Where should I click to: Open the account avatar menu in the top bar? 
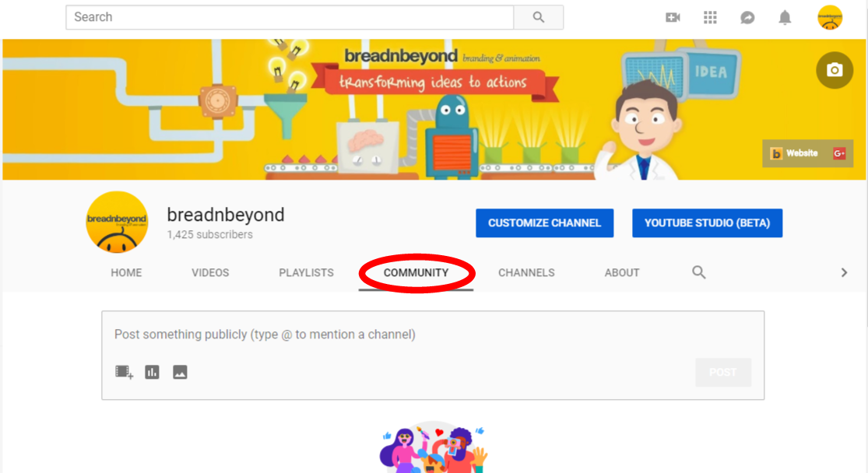click(830, 17)
